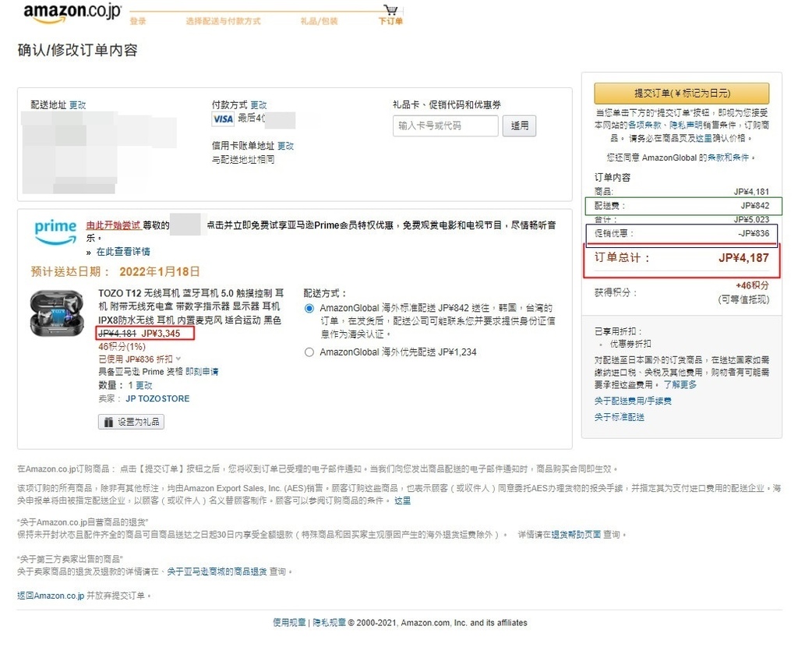Open the TOZO T12 earbuds product thumbnail

[x=56, y=313]
